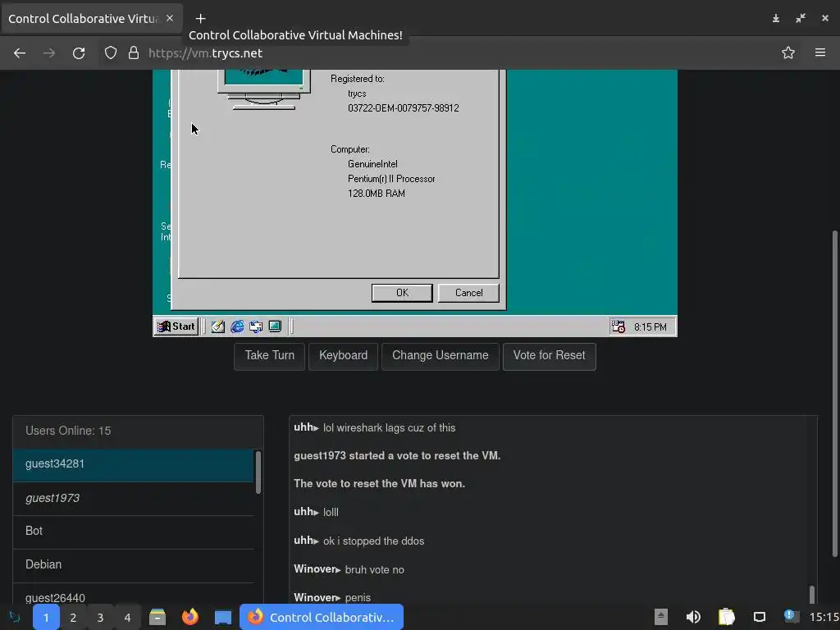Open volume control in system tray
840x630 pixels.
tap(693, 617)
